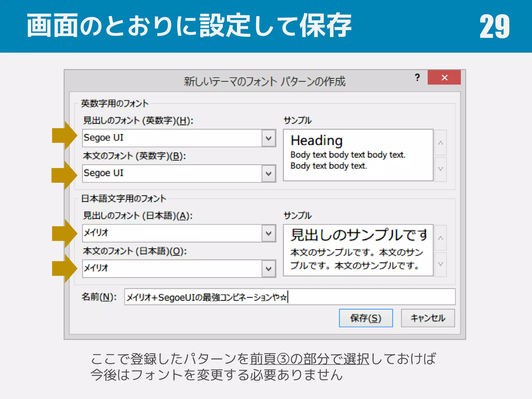Close the font pattern dialog
Screen dimensions: 532x399
444,77
